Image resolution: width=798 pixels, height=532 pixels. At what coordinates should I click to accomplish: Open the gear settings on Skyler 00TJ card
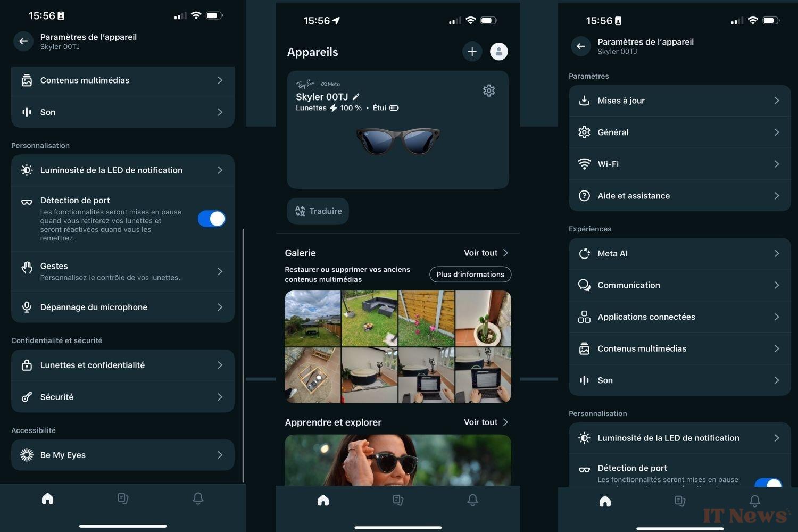(488, 90)
